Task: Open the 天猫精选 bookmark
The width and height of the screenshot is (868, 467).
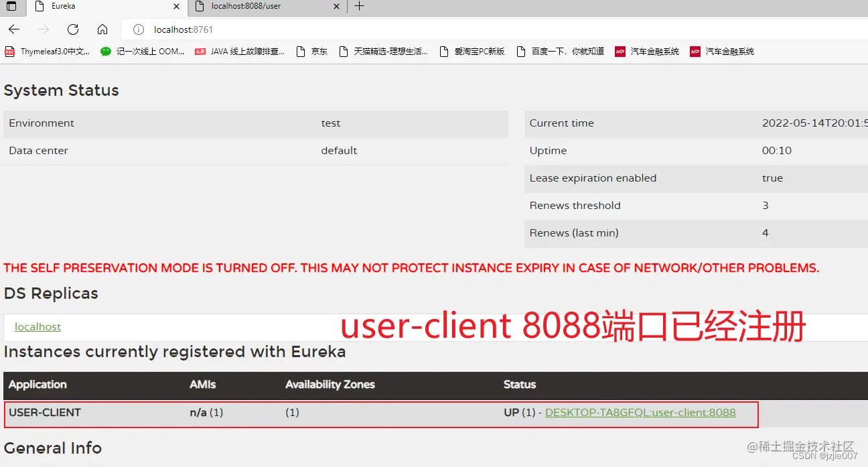Action: point(384,52)
